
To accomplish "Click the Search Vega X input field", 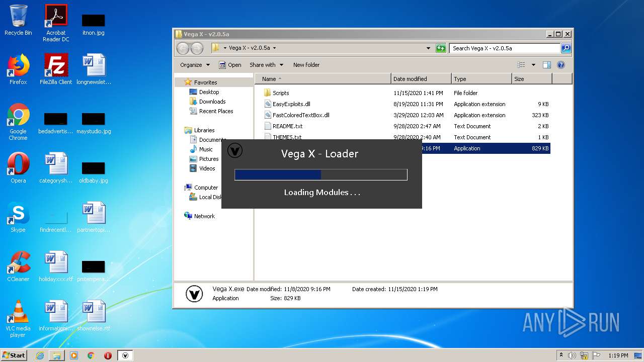I will tap(505, 48).
